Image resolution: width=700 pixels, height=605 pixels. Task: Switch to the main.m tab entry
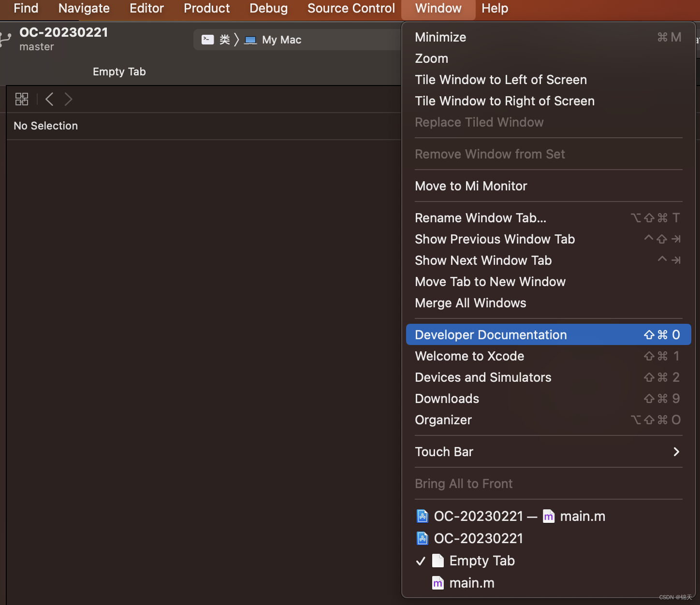[549, 583]
